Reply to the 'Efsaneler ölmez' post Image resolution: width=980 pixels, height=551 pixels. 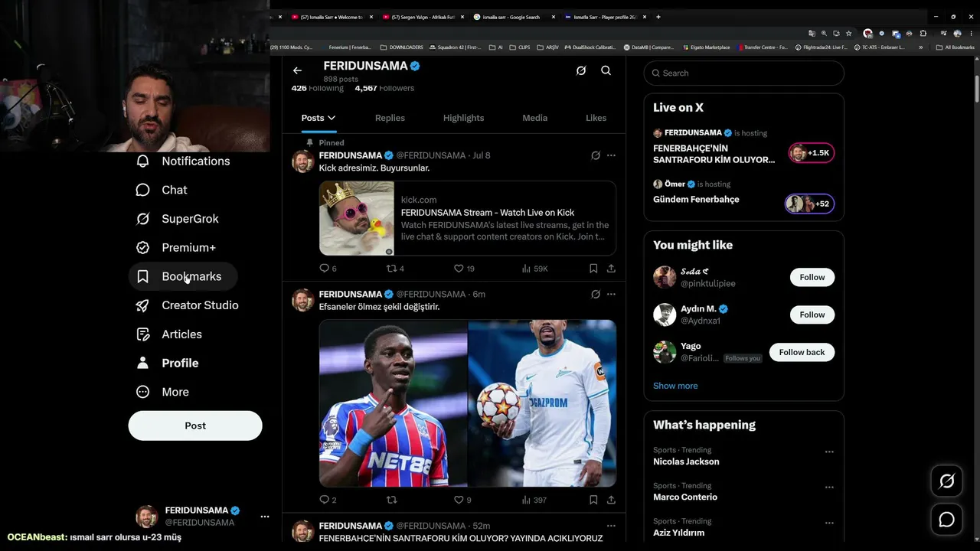pos(328,500)
